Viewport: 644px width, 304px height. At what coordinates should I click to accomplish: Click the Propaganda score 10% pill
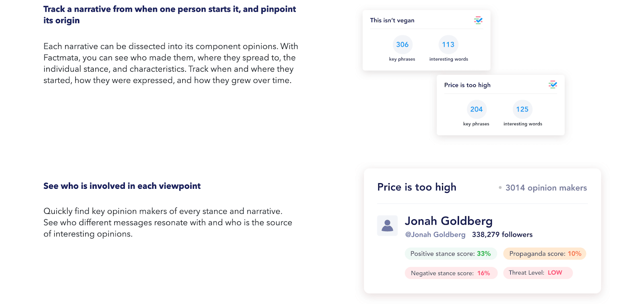(545, 254)
